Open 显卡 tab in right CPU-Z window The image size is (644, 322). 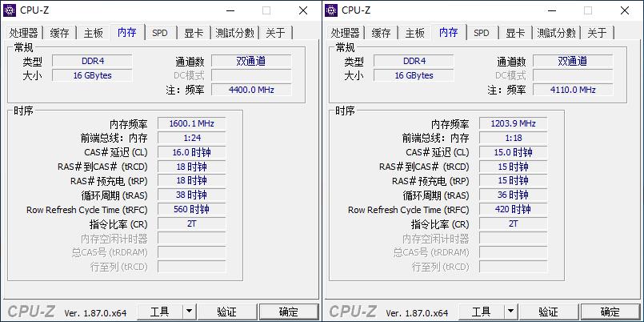pos(515,33)
